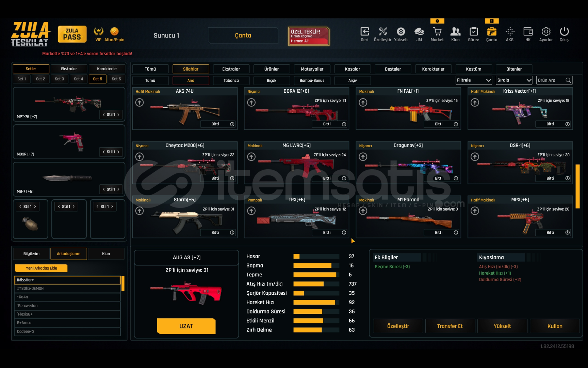Screen dimensions: 588x368
Task: Select friend #180hz-DEMON in list
Action: [x=67, y=289]
